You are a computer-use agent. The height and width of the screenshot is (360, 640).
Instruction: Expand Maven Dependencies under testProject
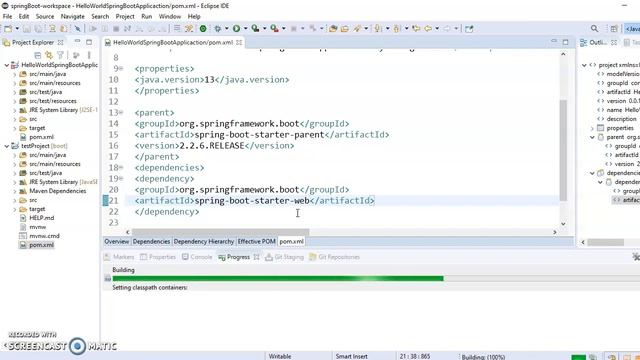pos(15,191)
